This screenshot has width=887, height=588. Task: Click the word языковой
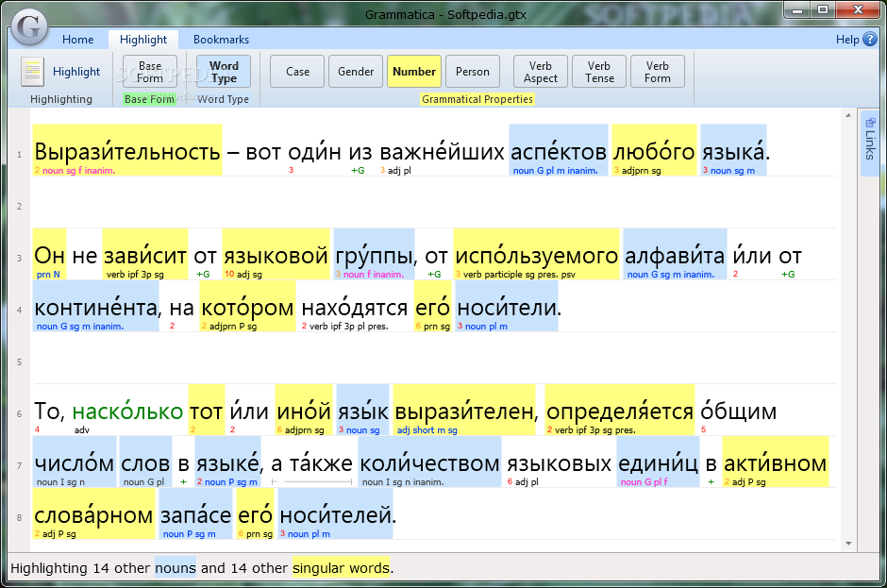[x=276, y=256]
